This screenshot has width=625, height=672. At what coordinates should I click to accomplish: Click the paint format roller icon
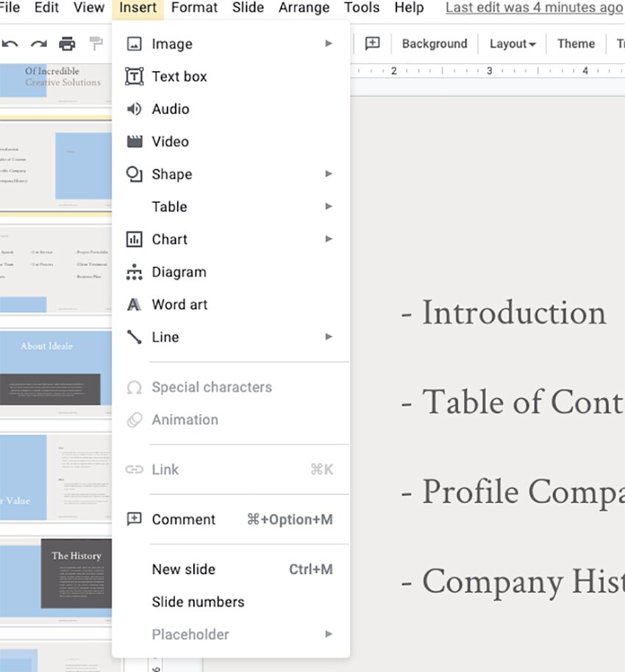coord(96,44)
